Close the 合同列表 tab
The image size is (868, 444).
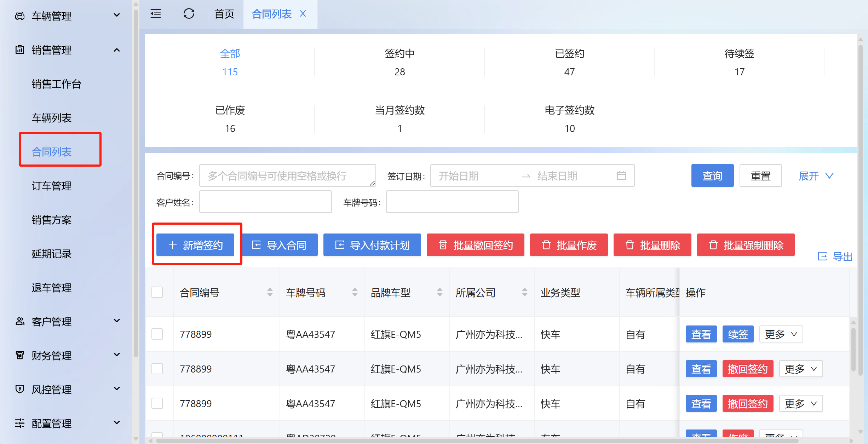(303, 14)
